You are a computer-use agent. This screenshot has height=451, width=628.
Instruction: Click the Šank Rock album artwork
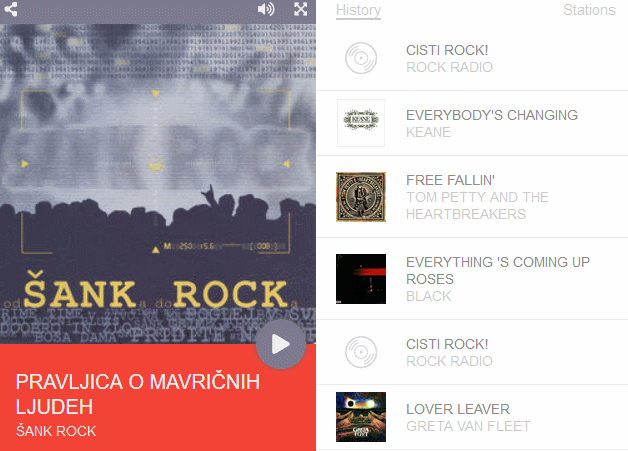pyautogui.click(x=158, y=184)
